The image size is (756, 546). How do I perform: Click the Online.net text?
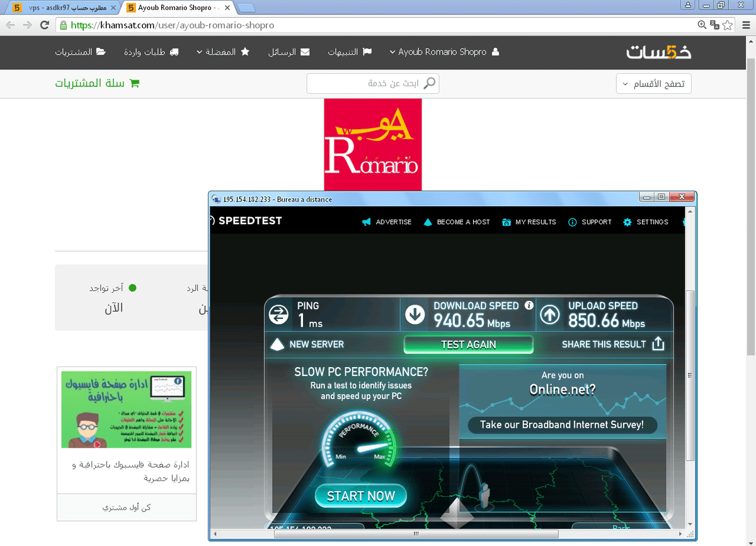[562, 389]
